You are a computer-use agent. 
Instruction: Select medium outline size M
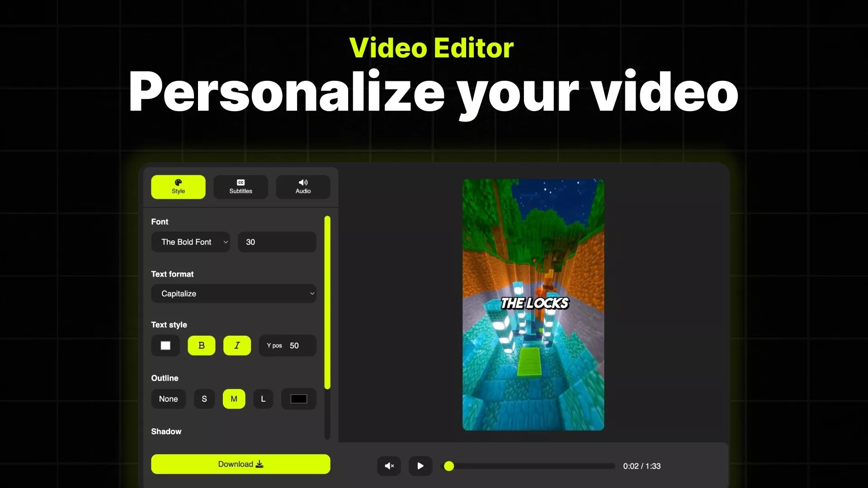[234, 399]
